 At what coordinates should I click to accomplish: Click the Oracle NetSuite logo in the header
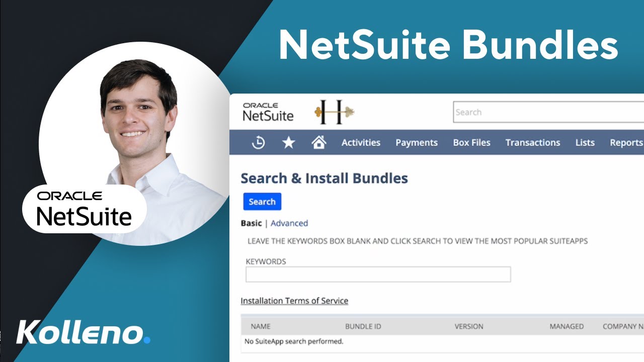pyautogui.click(x=268, y=112)
